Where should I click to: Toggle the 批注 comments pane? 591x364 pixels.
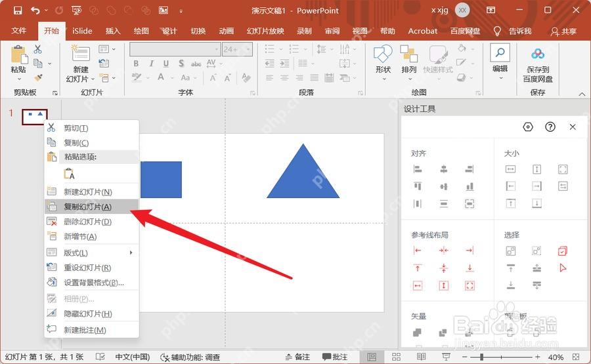(x=335, y=357)
